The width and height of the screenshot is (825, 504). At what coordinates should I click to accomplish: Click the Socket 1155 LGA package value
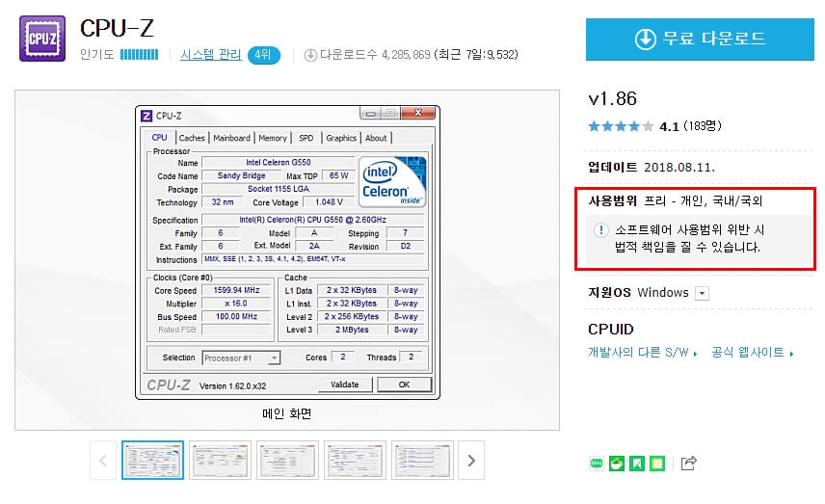[x=279, y=189]
